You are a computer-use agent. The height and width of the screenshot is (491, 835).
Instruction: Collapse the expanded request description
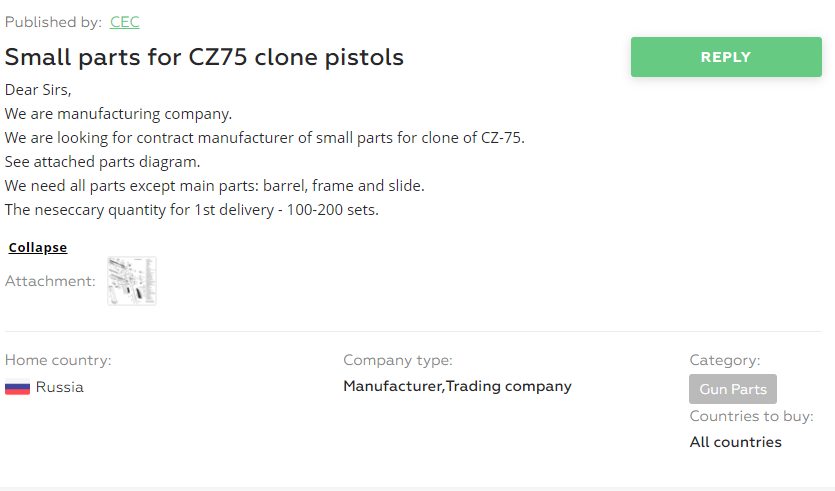click(38, 248)
